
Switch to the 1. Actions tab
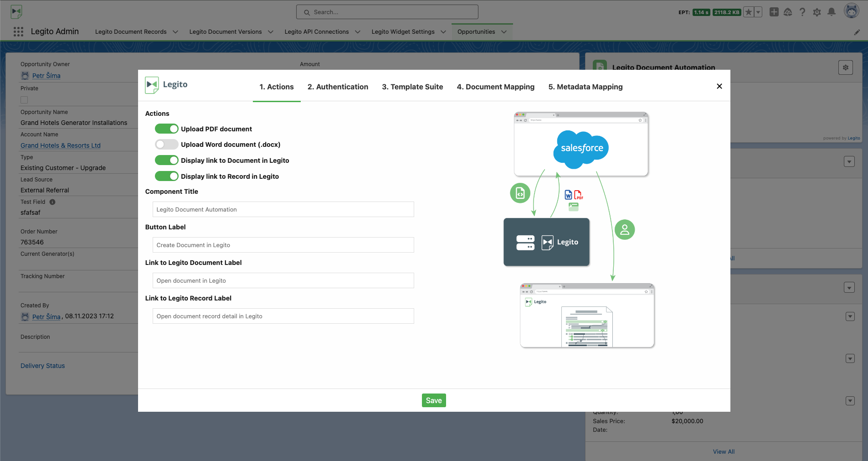pyautogui.click(x=277, y=87)
